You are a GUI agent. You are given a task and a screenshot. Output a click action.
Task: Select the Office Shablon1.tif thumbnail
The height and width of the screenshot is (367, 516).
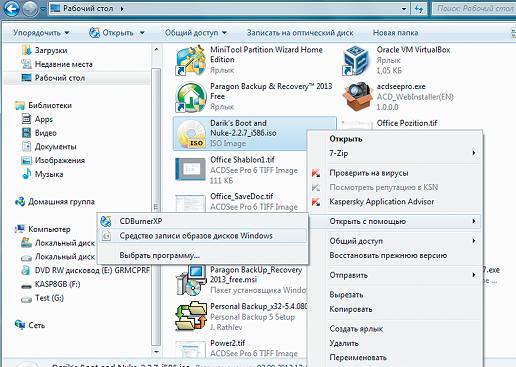(190, 169)
